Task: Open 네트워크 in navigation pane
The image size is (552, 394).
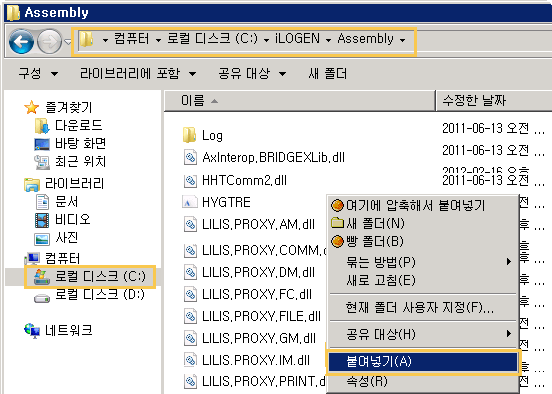Action: (58, 330)
